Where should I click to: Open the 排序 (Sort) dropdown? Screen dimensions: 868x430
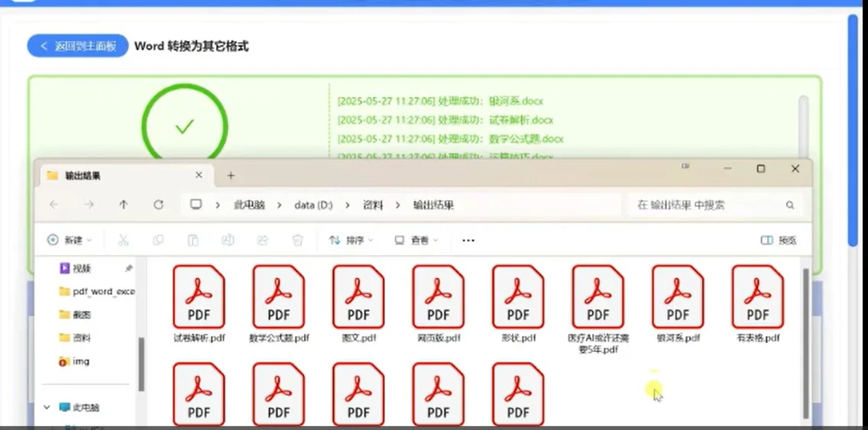pyautogui.click(x=351, y=240)
